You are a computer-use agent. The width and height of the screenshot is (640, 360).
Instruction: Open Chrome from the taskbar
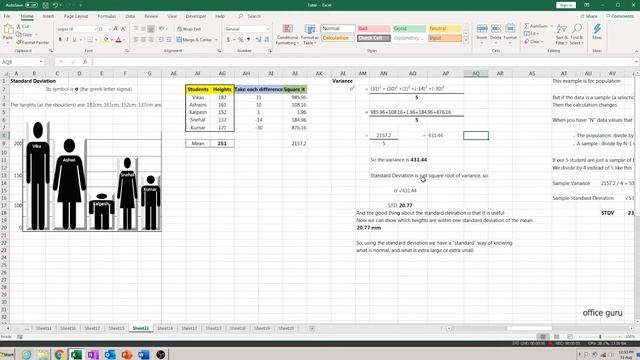click(x=59, y=354)
